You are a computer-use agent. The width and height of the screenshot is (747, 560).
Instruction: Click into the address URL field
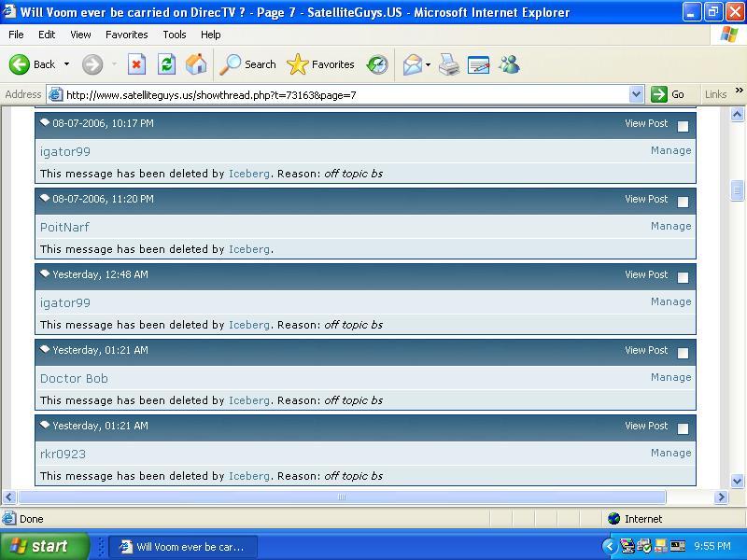tap(345, 94)
